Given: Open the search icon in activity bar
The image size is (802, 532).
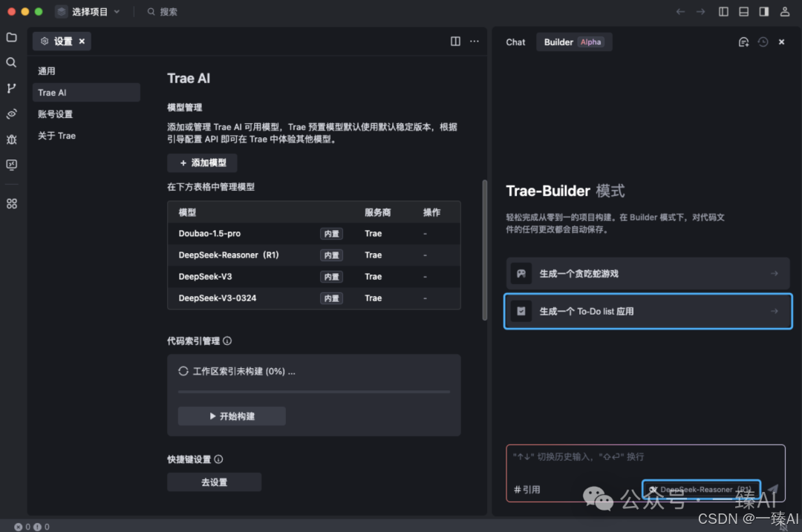Looking at the screenshot, I should pos(11,62).
